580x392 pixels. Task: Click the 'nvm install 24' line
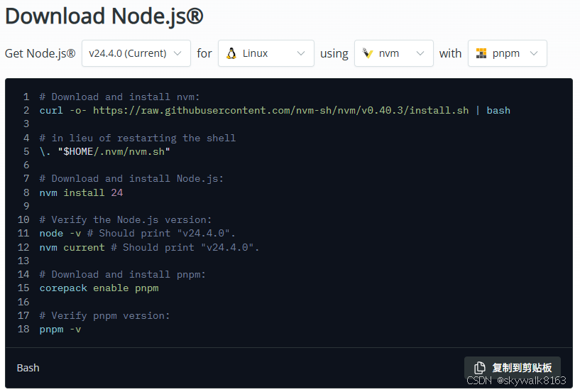point(81,193)
